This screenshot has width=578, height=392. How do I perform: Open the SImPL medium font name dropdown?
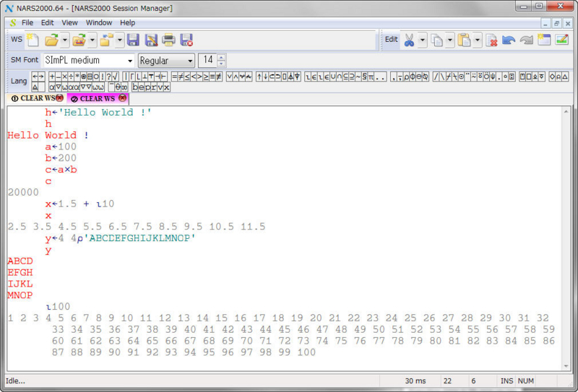click(x=130, y=61)
